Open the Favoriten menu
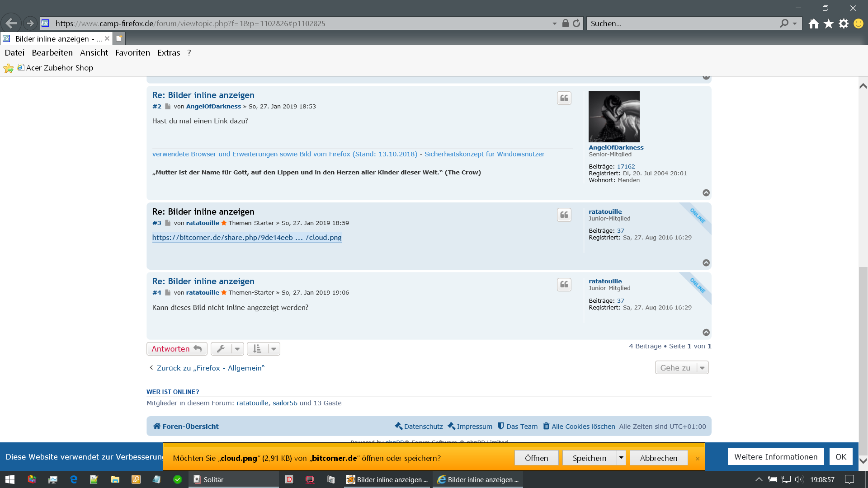The width and height of the screenshot is (868, 488). pos(132,52)
